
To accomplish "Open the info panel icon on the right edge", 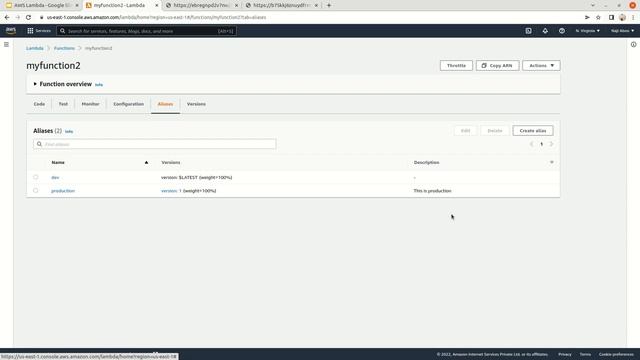I will (x=633, y=44).
